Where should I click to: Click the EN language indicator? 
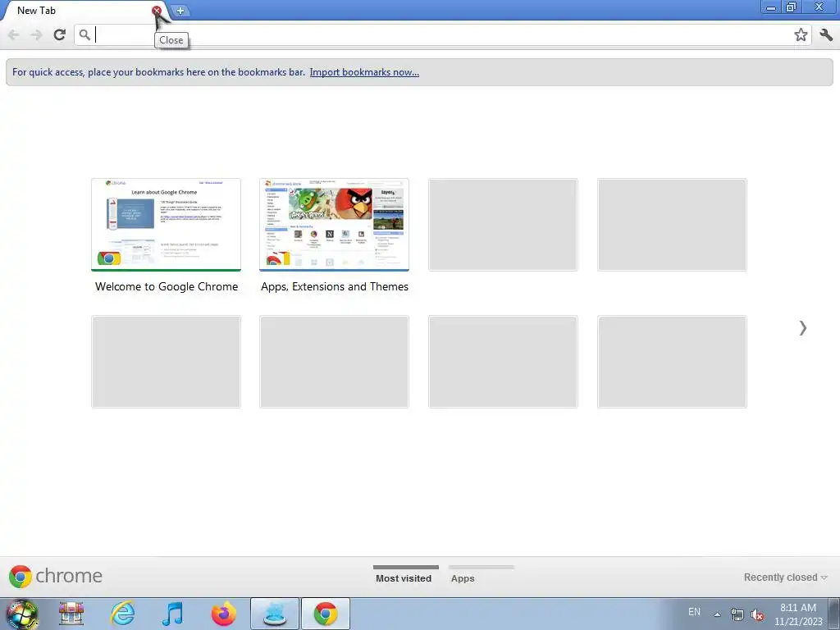(x=694, y=612)
